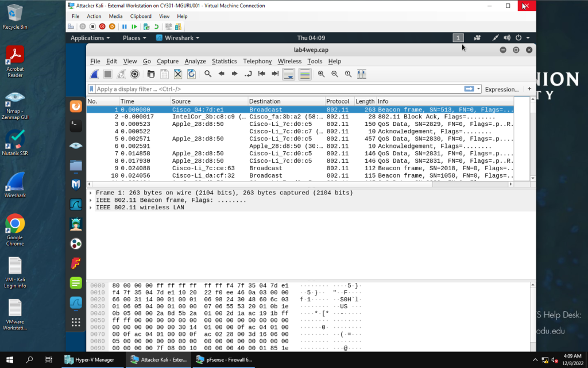Go back in packet history arrow
The width and height of the screenshot is (588, 368).
pos(221,74)
